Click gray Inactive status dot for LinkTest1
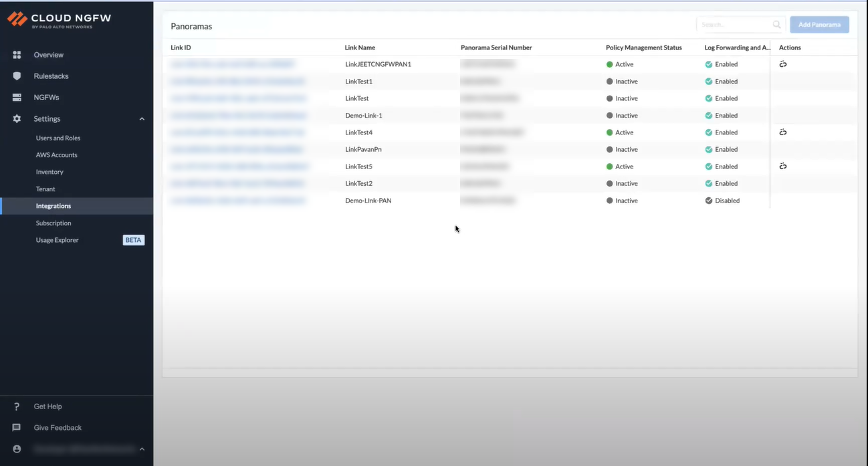This screenshot has height=466, width=868. 610,82
